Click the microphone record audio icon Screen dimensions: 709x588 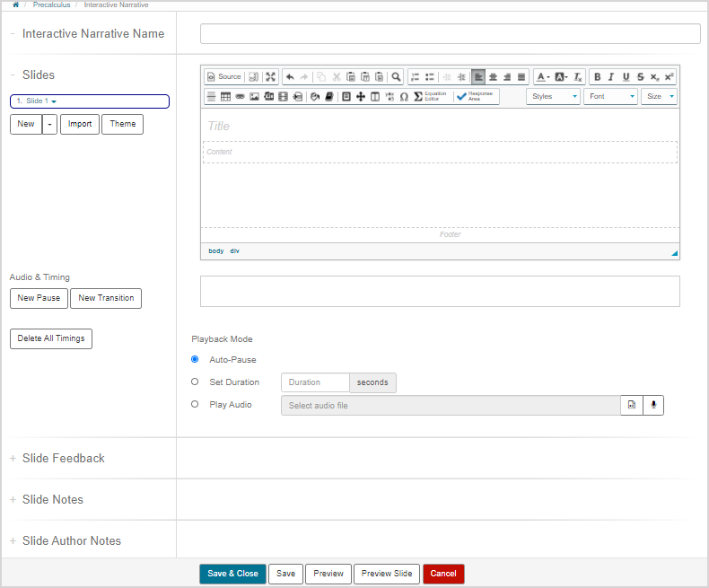pyautogui.click(x=653, y=406)
